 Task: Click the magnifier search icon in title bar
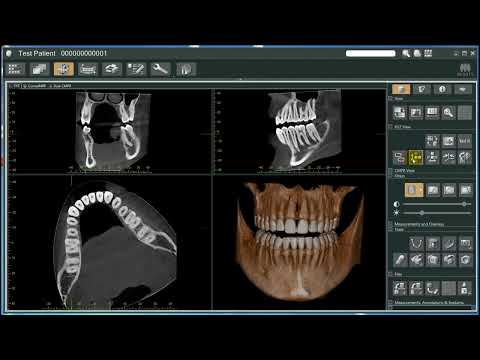406,53
